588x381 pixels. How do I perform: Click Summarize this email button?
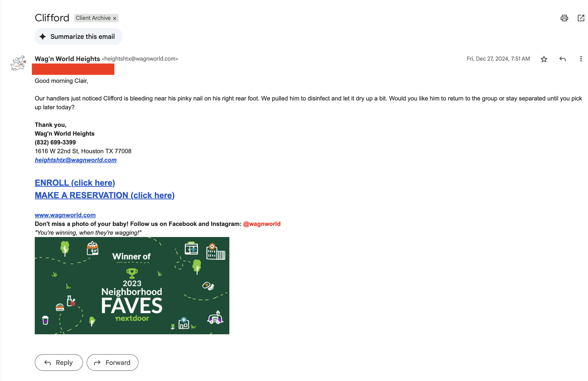pyautogui.click(x=78, y=36)
